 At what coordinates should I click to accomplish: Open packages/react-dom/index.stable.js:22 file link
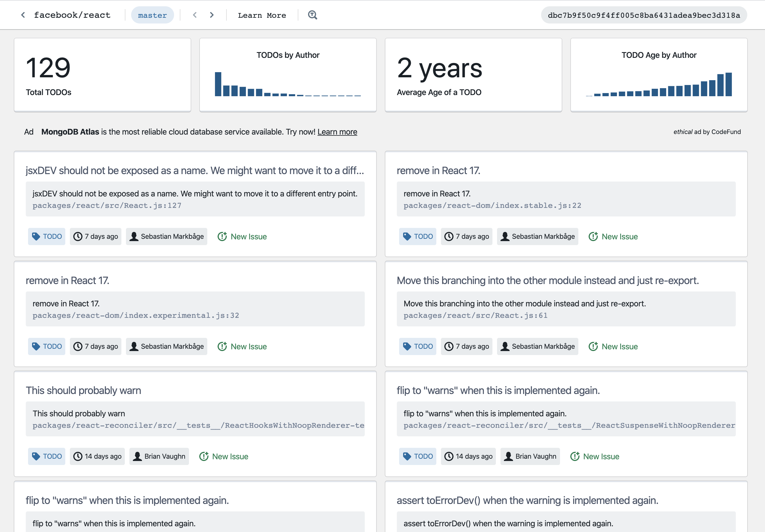492,206
